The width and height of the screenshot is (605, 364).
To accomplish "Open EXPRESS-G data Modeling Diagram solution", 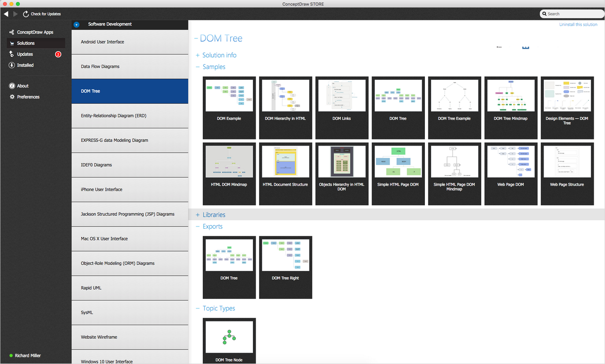I will pyautogui.click(x=130, y=140).
